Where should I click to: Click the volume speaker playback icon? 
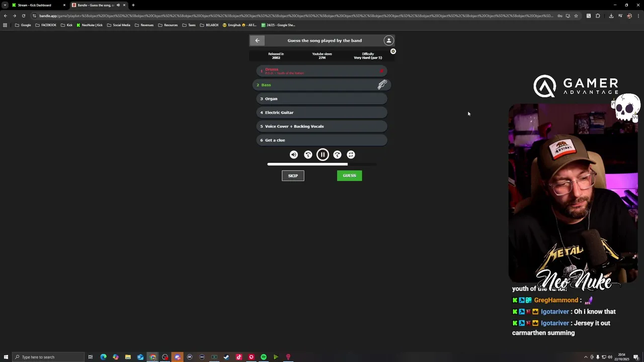point(294,155)
